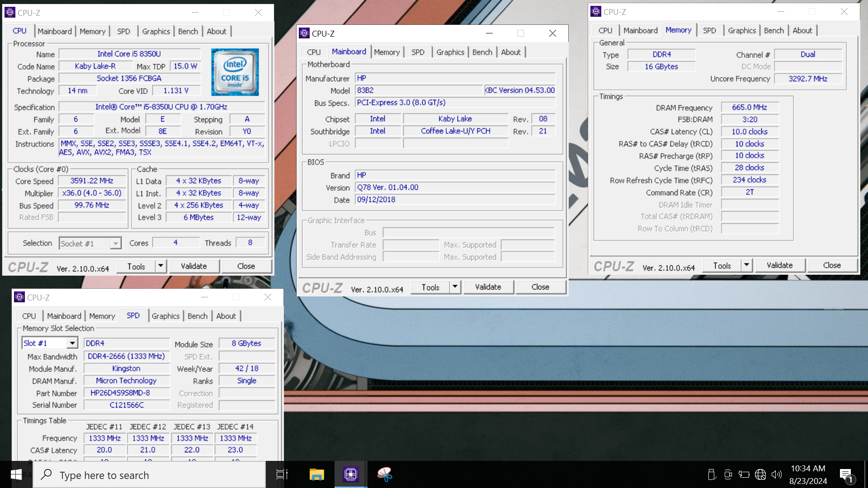Click the Micron Technology DRAM manufacturer field
The width and height of the screenshot is (868, 488).
point(127,381)
